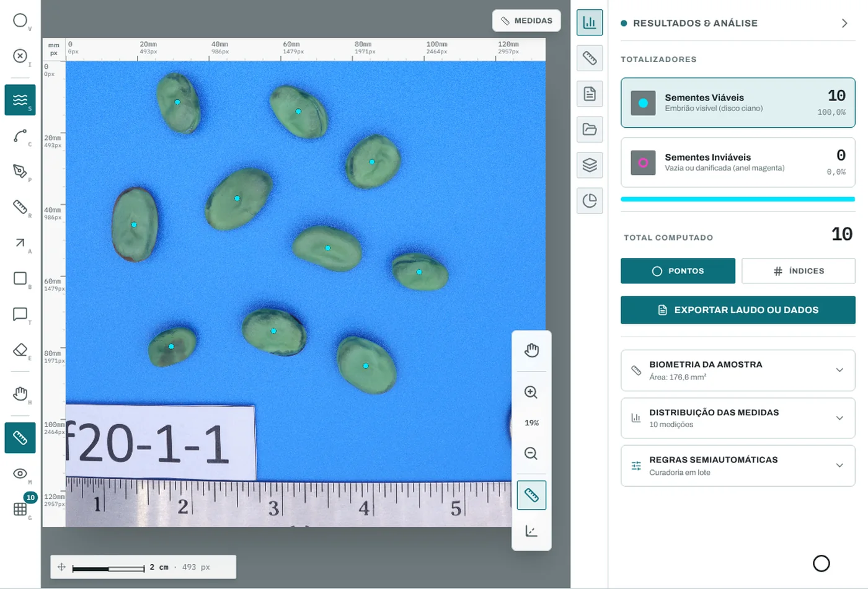Expand Regras Semiautomáticas section
The image size is (868, 589).
click(x=738, y=466)
